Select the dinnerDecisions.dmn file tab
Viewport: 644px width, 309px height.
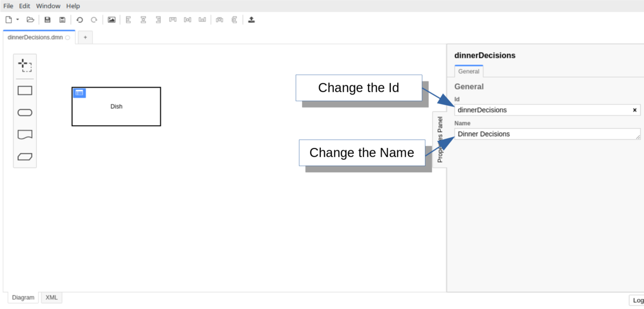[35, 38]
